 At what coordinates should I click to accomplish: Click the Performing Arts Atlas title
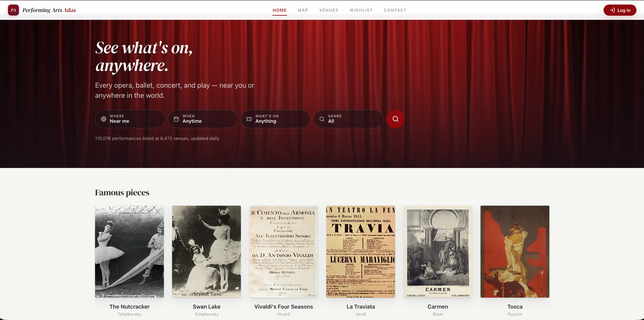(x=49, y=10)
